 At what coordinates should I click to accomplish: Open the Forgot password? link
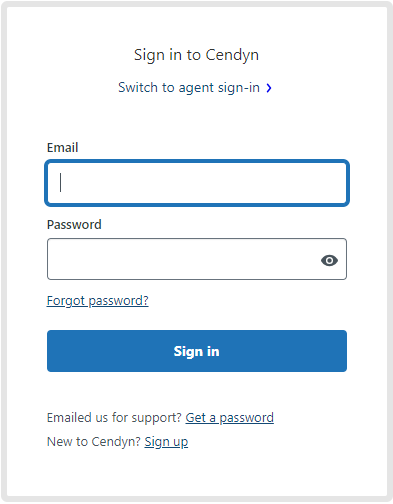(98, 301)
